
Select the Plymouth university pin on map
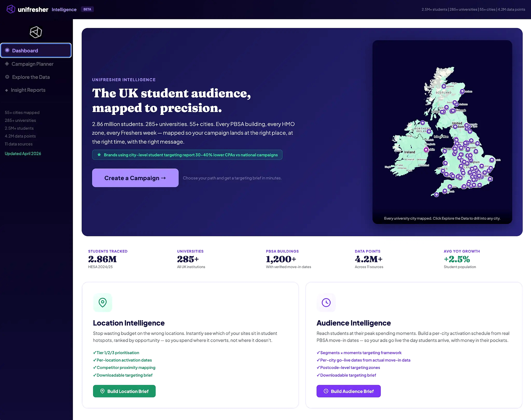point(445,191)
